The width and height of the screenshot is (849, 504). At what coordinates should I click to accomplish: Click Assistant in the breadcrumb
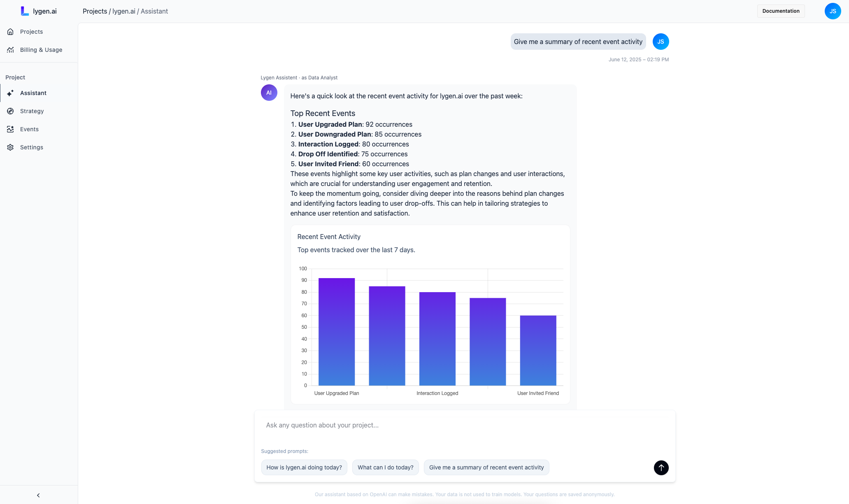coord(154,11)
